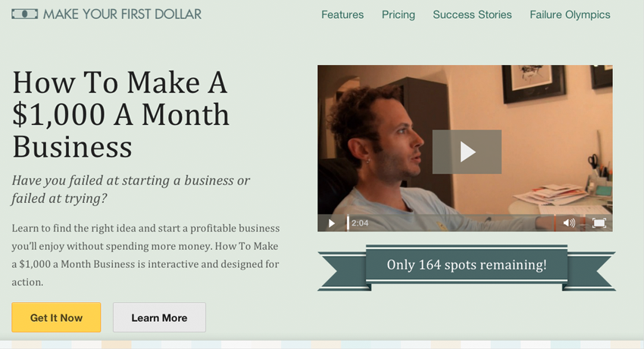
Task: Click the 'Learn to find the right idea' paragraph
Action: (145, 255)
